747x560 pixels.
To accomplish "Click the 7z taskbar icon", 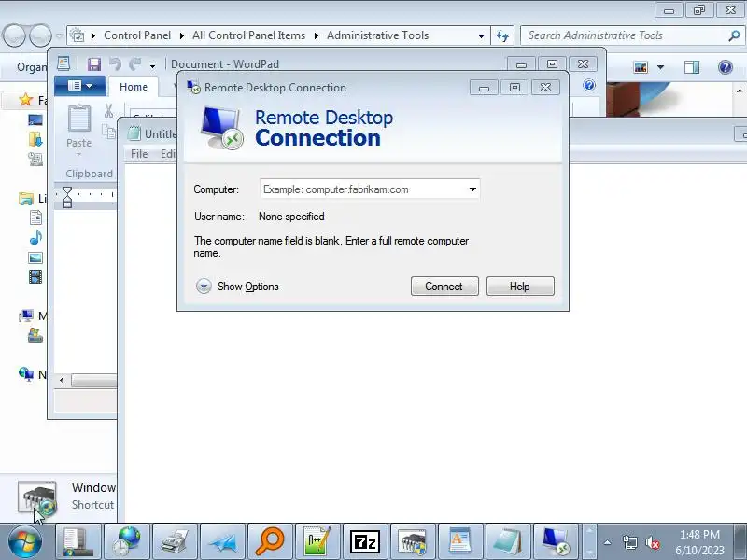I will pos(365,542).
